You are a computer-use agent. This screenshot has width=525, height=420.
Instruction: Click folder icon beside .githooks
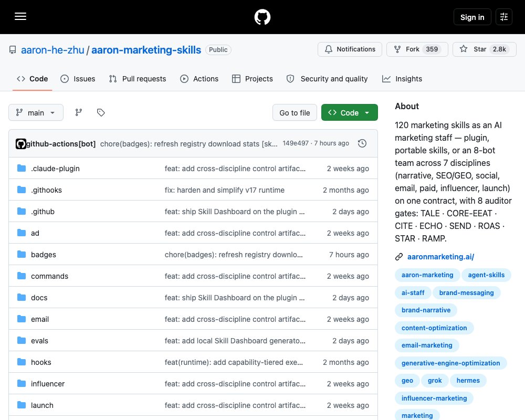coord(22,190)
